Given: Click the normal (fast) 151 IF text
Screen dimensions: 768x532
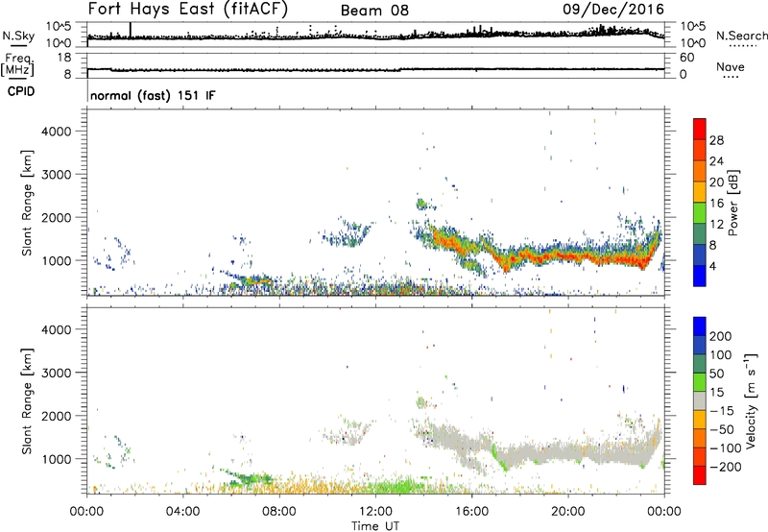Looking at the screenshot, I should (x=153, y=95).
